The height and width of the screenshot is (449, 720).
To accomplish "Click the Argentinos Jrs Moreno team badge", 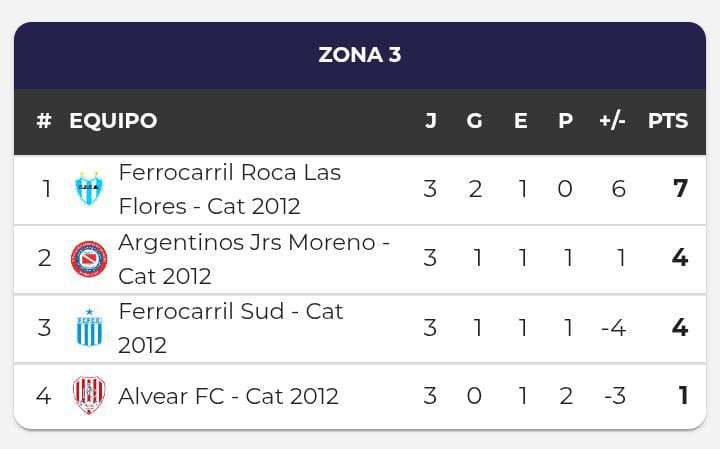I will click(89, 258).
